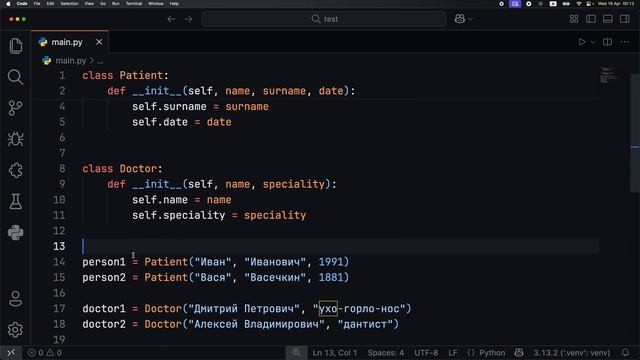
Task: Open the Testing flask view
Action: click(16, 201)
